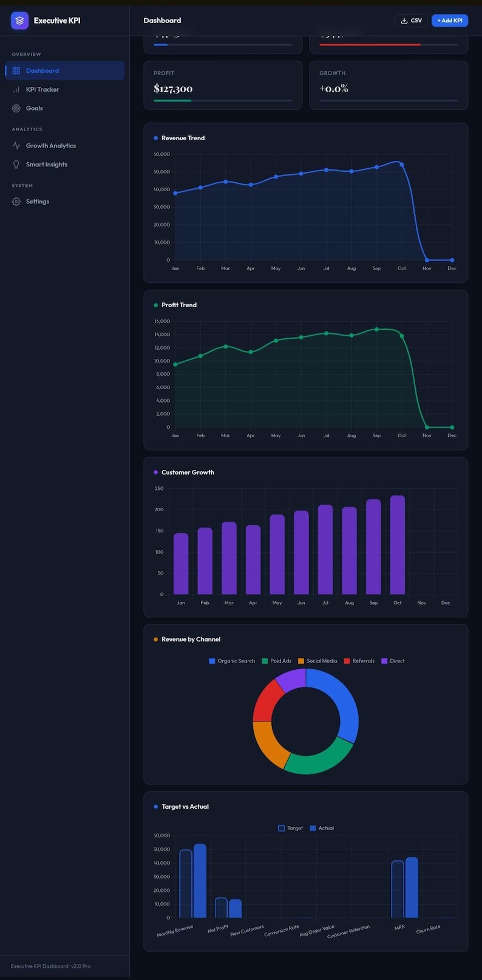482x980 pixels.
Task: Toggle Referrals legend item
Action: [x=359, y=661]
